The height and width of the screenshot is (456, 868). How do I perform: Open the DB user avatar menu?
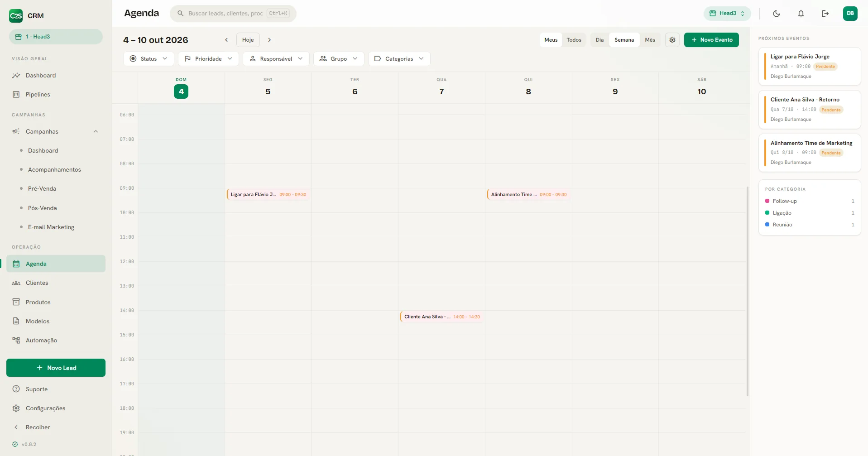pos(850,14)
